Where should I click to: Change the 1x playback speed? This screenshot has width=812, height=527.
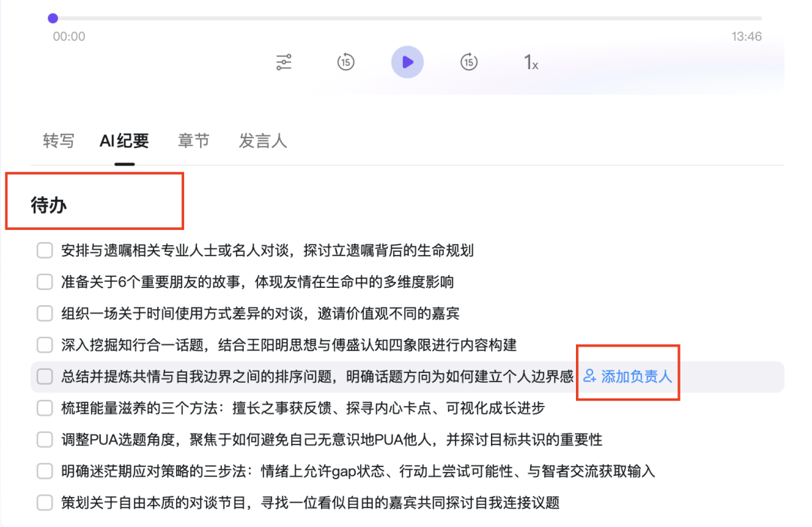(531, 62)
